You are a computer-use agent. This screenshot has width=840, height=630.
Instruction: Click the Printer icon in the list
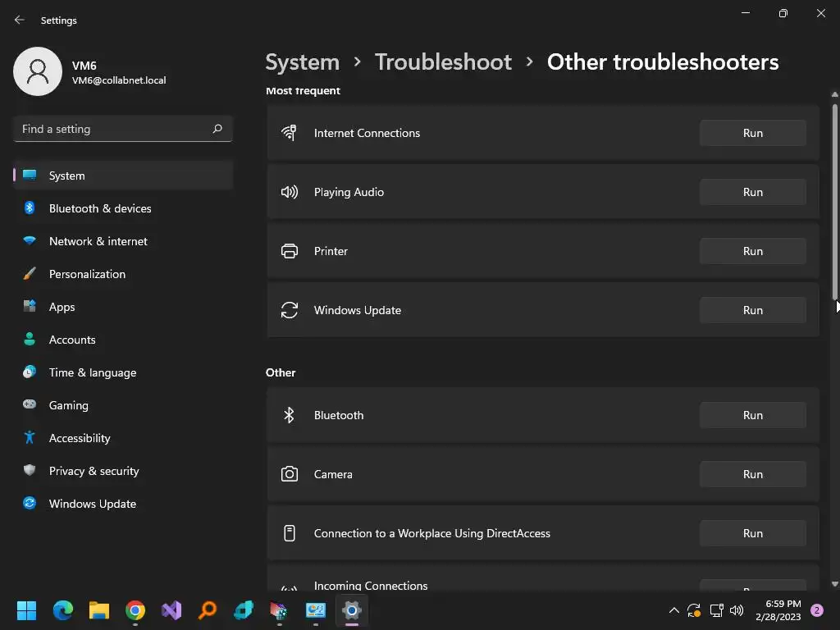click(x=290, y=251)
